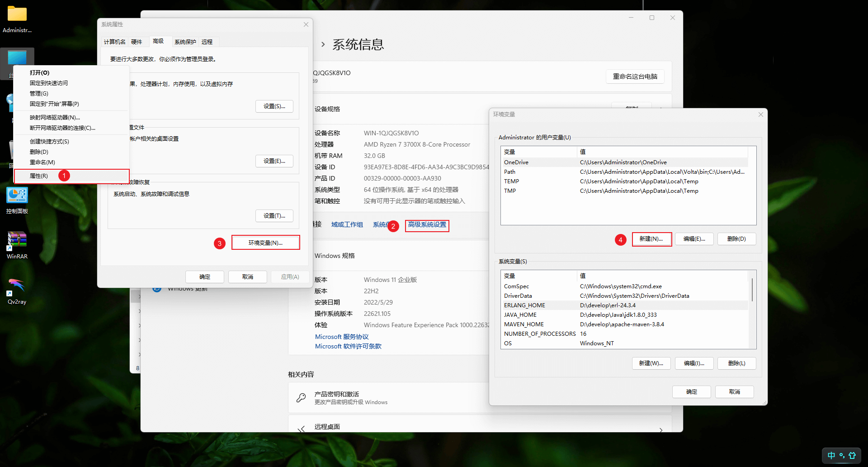868x467 pixels.
Task: Select 固定到快速访问 from the context menu
Action: tap(71, 83)
